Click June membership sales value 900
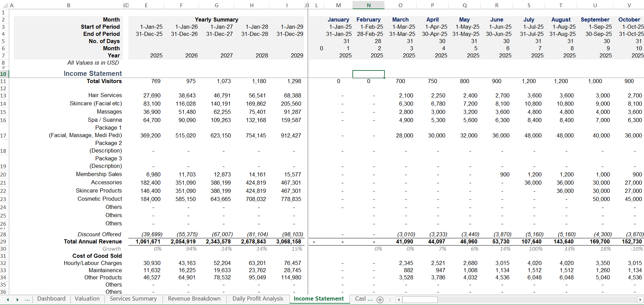 coord(505,174)
